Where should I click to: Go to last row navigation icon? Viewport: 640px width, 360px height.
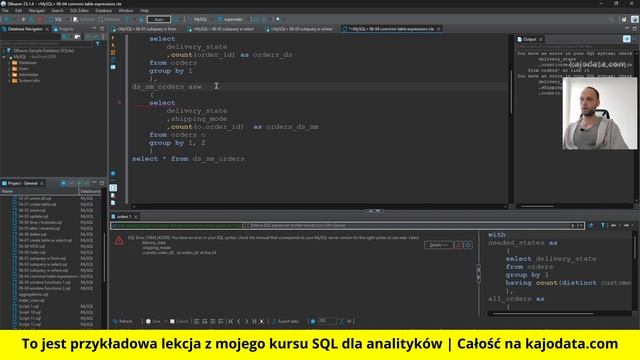(x=254, y=322)
